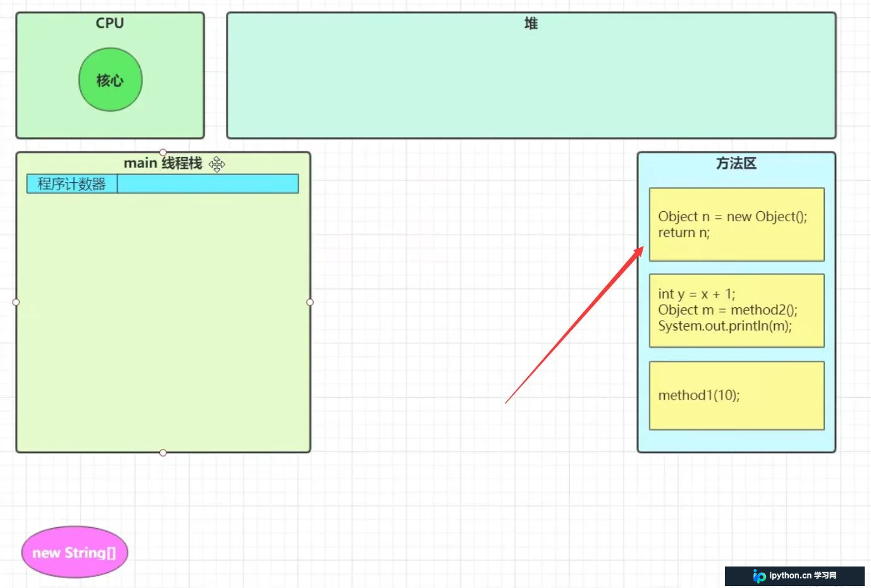
Task: Click 'Object n = new Object();' text line
Action: click(732, 217)
